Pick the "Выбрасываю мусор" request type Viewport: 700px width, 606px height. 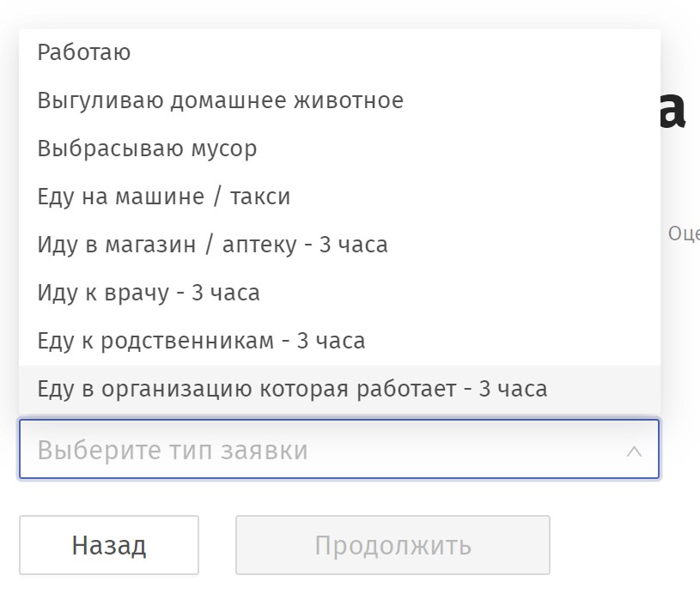147,148
